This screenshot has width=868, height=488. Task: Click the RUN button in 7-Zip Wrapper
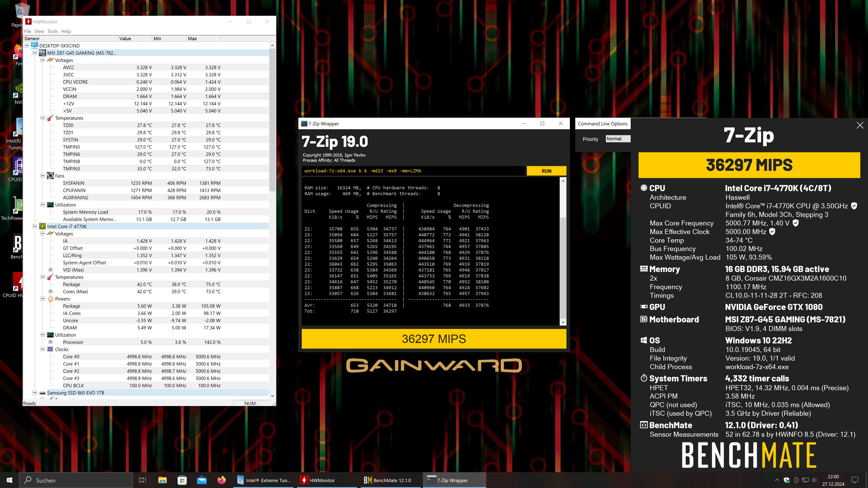pos(546,171)
